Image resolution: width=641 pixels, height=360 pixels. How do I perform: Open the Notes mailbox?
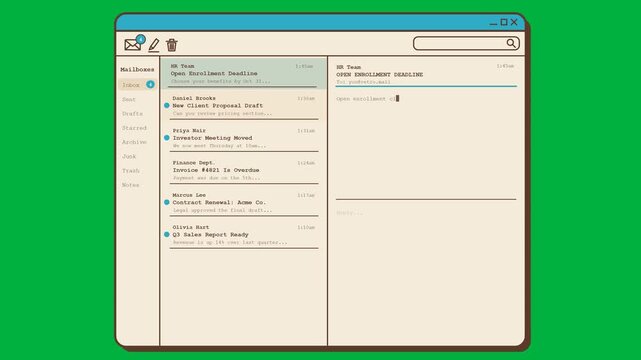(x=131, y=185)
